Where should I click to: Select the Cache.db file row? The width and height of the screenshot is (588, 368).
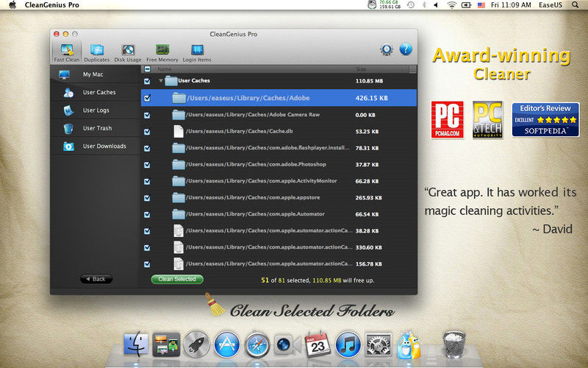(x=279, y=132)
